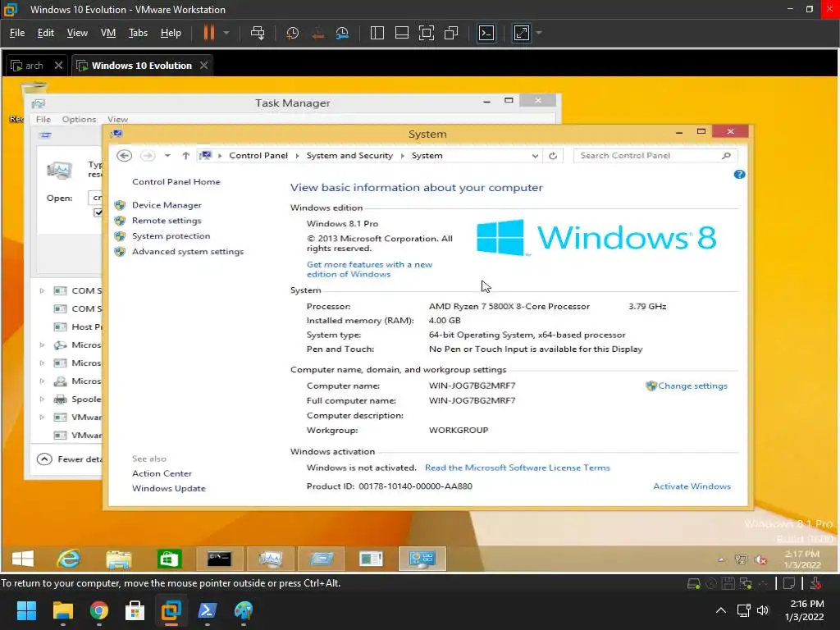Click Activate Windows link
This screenshot has height=630, width=840.
coord(692,486)
